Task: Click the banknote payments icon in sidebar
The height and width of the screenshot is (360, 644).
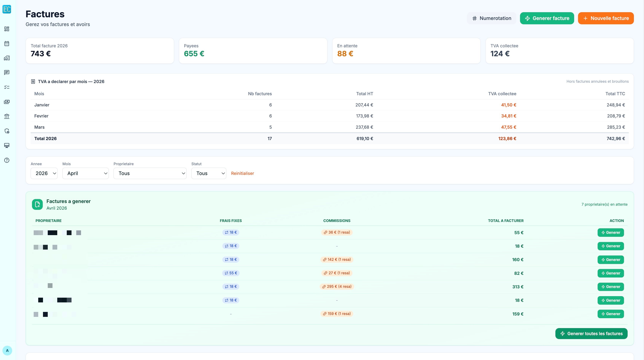Action: point(7,102)
